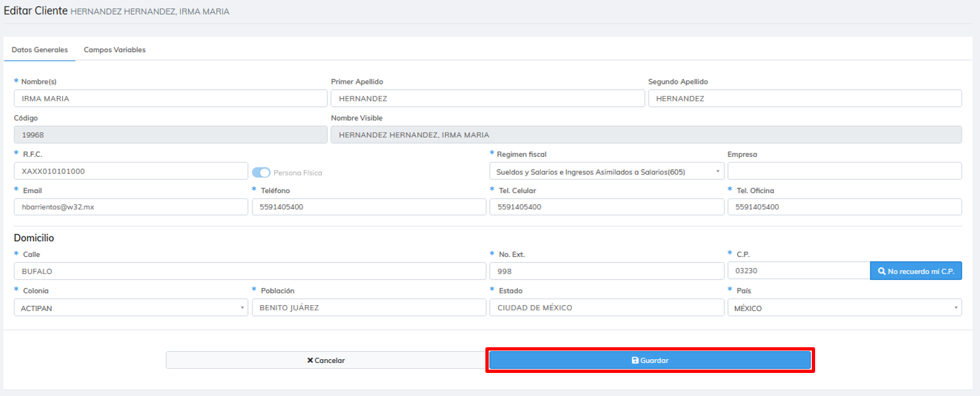Click the X icon on Cancelar
This screenshot has height=396, width=980.
click(x=310, y=360)
